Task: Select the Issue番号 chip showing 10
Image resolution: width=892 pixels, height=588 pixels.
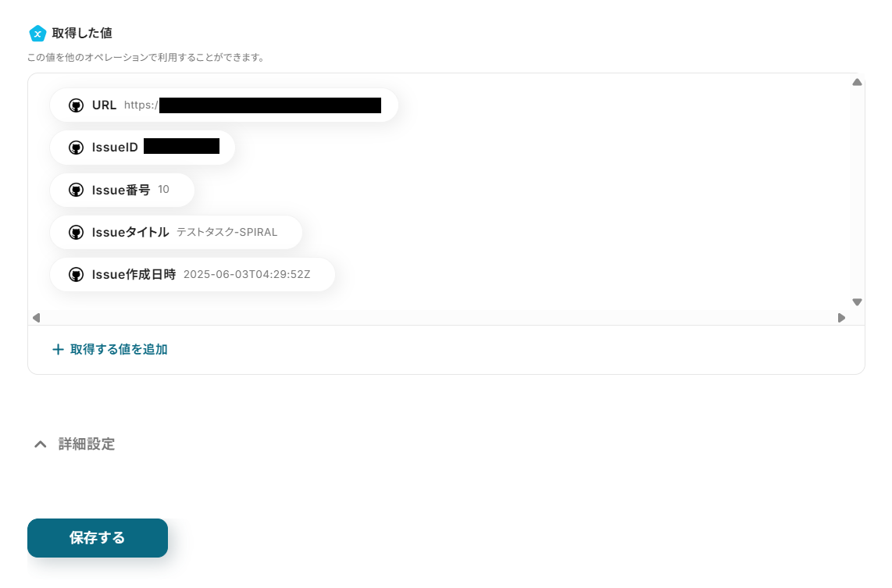Action: (123, 190)
